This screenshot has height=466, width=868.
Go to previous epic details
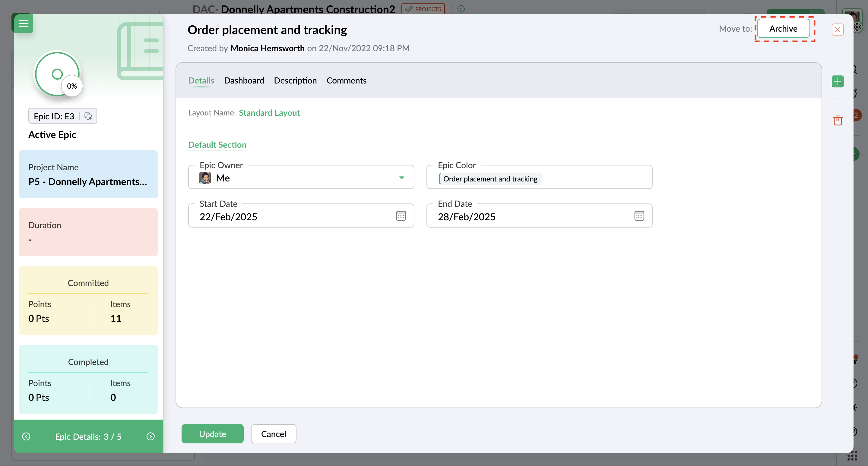26,437
